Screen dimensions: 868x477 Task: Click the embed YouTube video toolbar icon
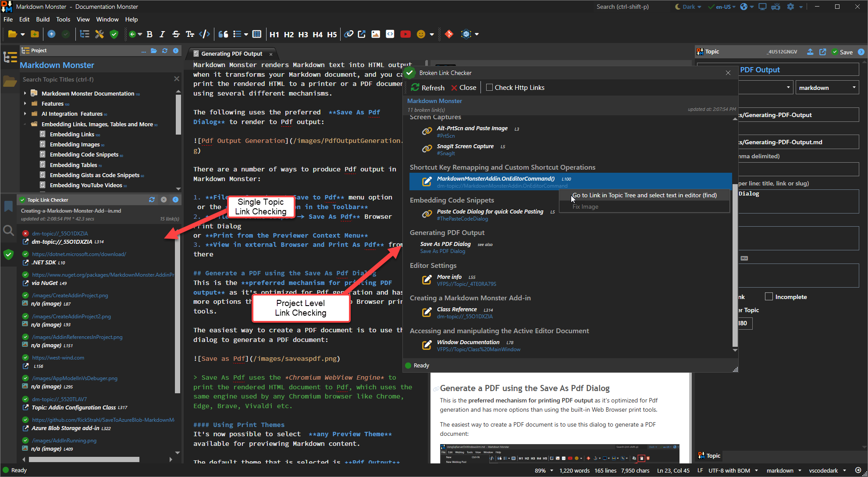coord(405,34)
